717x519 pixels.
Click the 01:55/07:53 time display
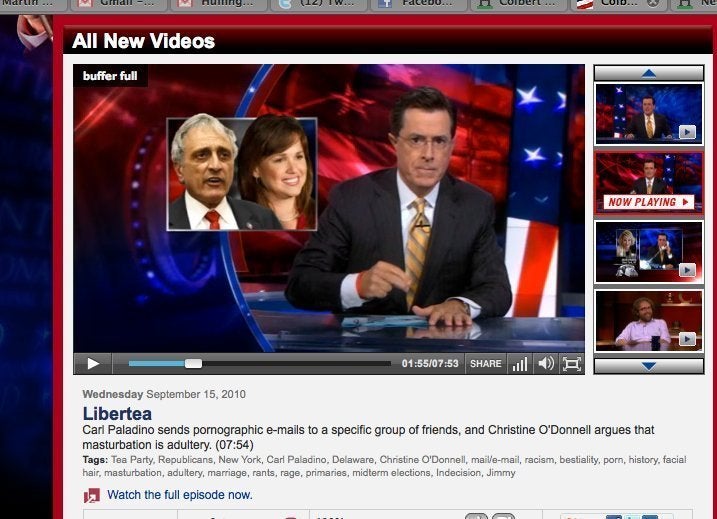430,364
